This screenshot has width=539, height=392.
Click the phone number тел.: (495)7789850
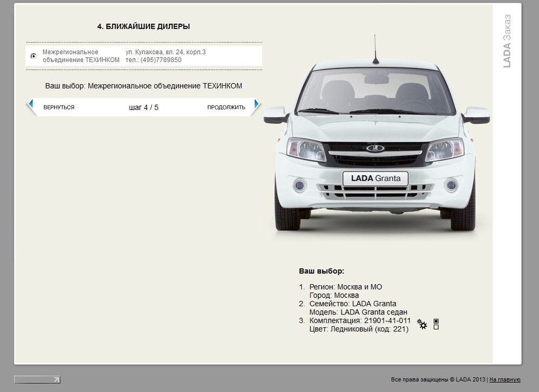point(153,60)
